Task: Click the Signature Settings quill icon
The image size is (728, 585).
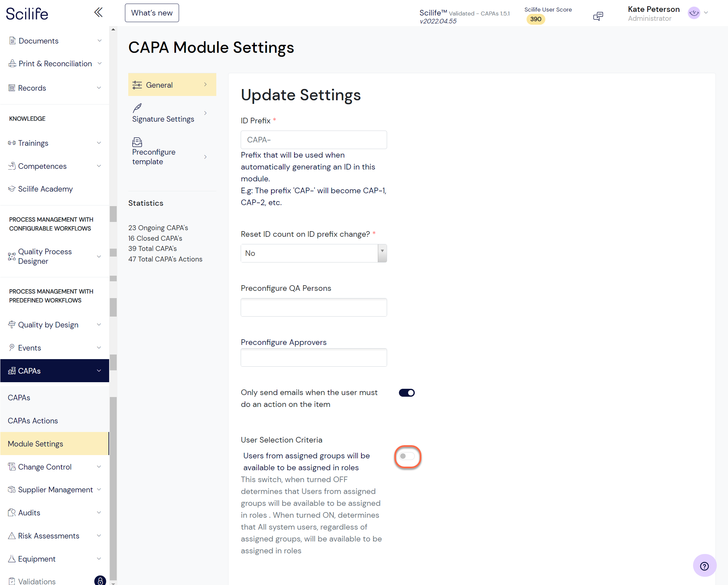Action: (137, 108)
